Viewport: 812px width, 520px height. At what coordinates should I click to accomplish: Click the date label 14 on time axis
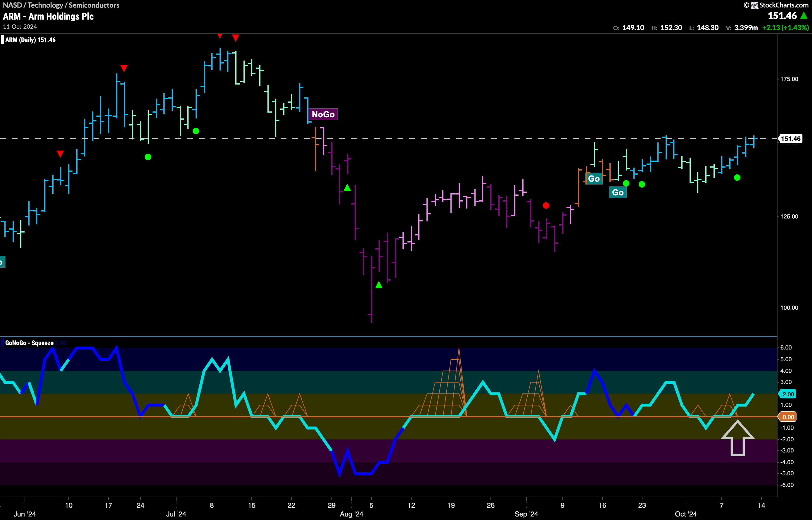tap(761, 505)
